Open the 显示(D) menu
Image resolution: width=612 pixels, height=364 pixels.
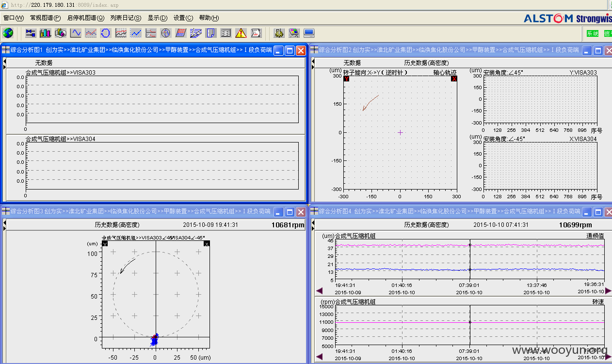(158, 18)
